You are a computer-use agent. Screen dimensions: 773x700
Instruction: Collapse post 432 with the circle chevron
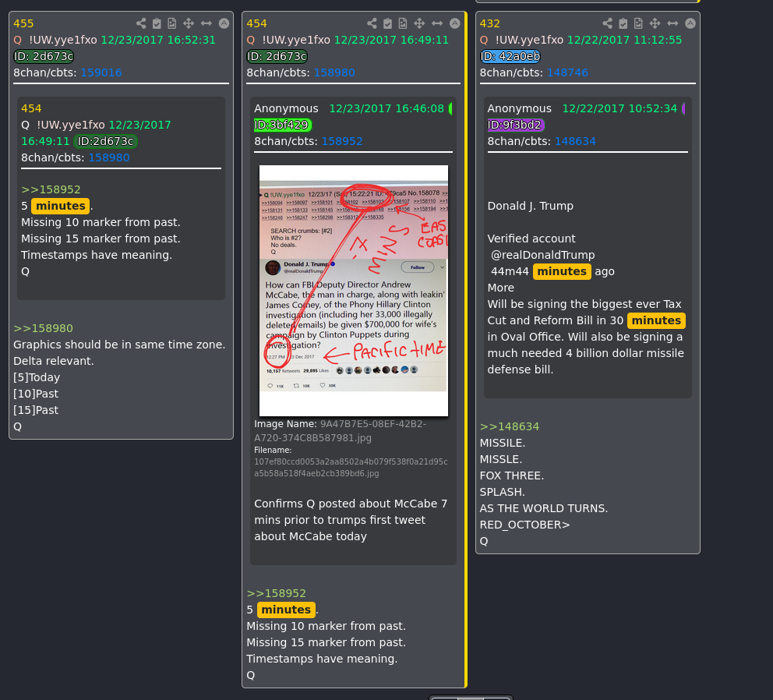tap(690, 23)
